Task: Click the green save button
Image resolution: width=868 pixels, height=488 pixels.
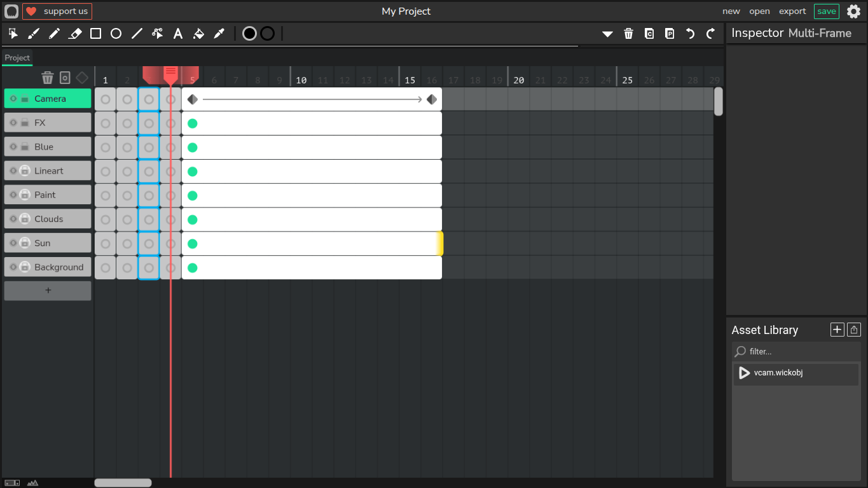Action: tap(826, 11)
